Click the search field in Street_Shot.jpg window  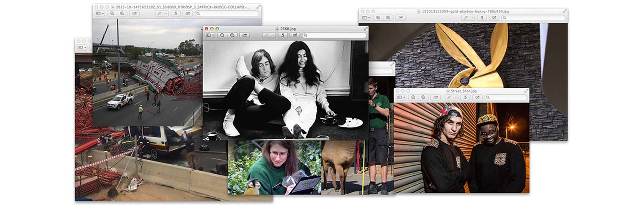[x=506, y=97]
